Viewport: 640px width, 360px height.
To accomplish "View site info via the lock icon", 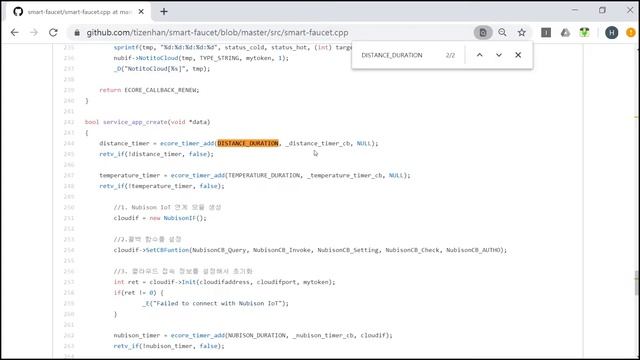I will click(77, 33).
